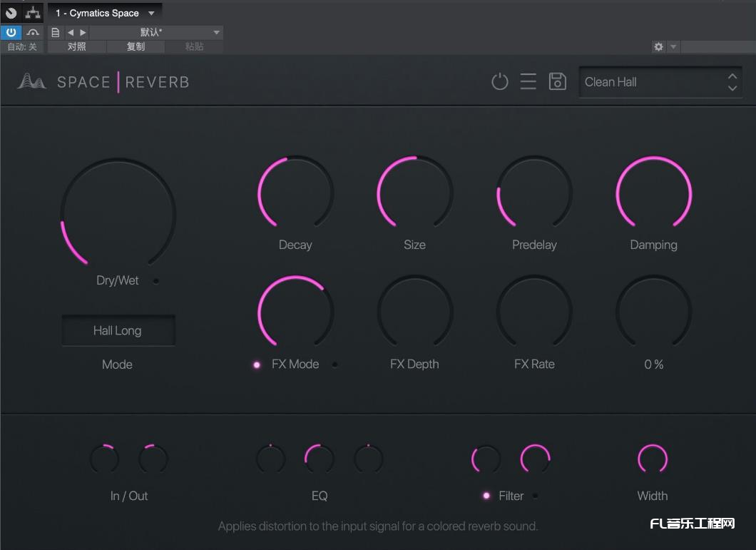The image size is (756, 550).
Task: Step up through presets with the chevron
Action: coord(732,77)
